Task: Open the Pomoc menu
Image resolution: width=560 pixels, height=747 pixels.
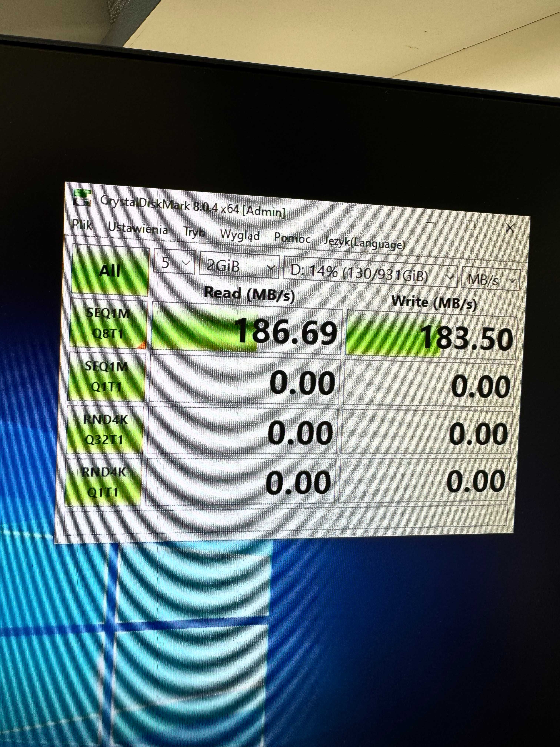Action: (x=292, y=238)
